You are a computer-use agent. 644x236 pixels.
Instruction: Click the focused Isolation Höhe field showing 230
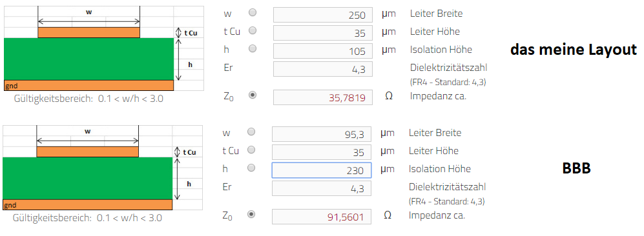pyautogui.click(x=322, y=170)
